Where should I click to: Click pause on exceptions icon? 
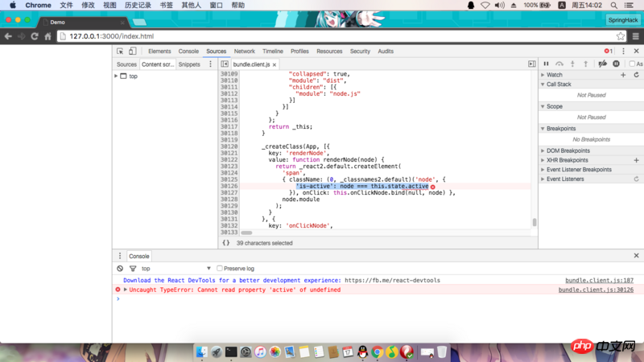616,64
